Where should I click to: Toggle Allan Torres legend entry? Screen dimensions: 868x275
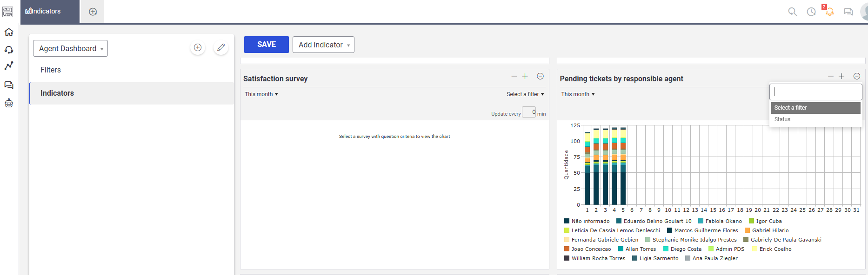coord(637,249)
